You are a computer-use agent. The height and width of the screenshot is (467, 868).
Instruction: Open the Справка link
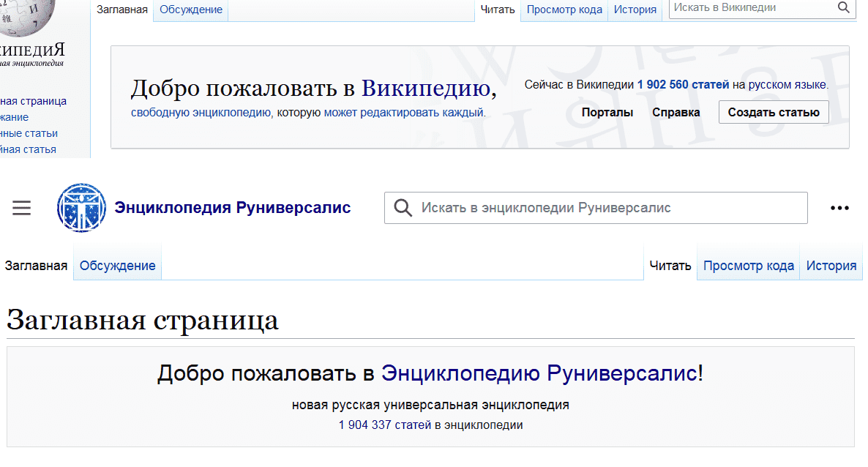coord(676,112)
